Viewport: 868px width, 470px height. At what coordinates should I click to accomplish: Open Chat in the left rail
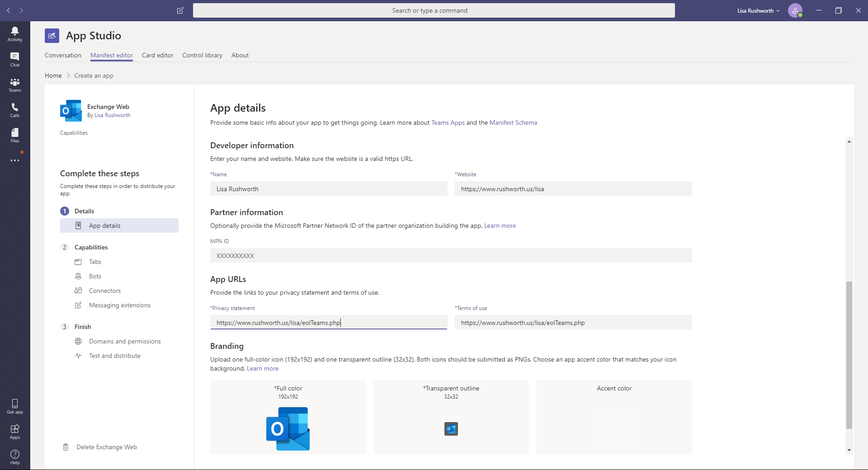(15, 59)
